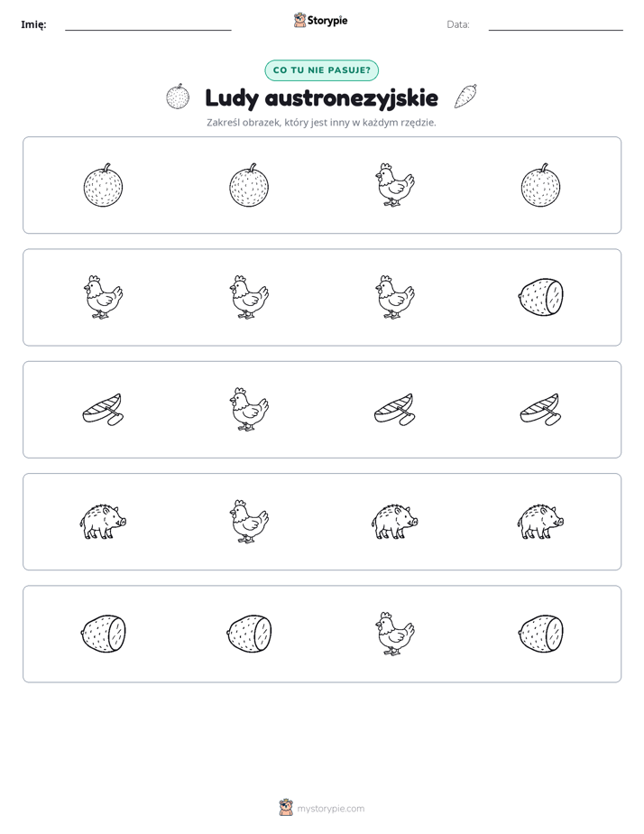Select the chicken among the canoes
This screenshot has width=644, height=834.
pos(249,409)
